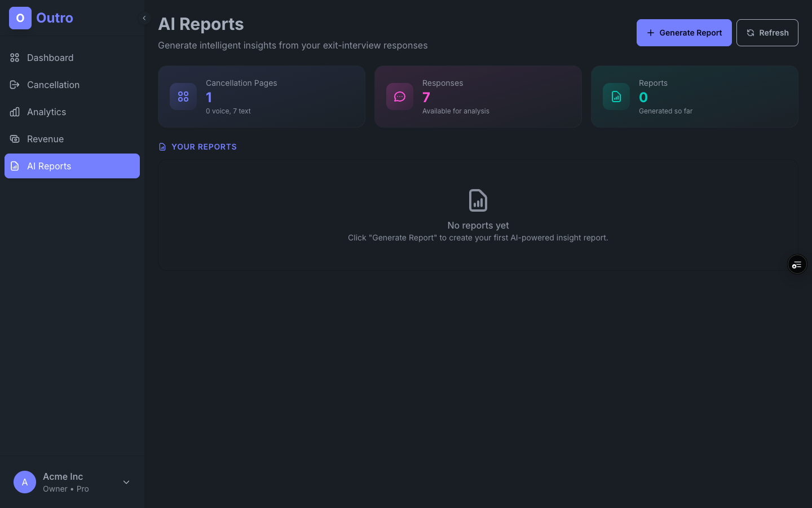This screenshot has width=812, height=508.
Task: Open the Analytics page
Action: [72, 112]
